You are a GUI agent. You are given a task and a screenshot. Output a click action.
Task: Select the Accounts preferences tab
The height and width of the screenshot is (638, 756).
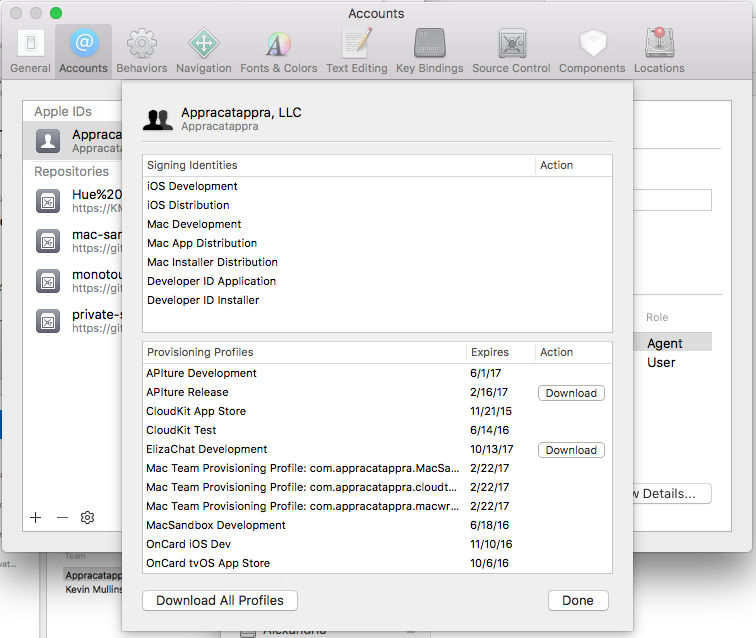pyautogui.click(x=83, y=51)
